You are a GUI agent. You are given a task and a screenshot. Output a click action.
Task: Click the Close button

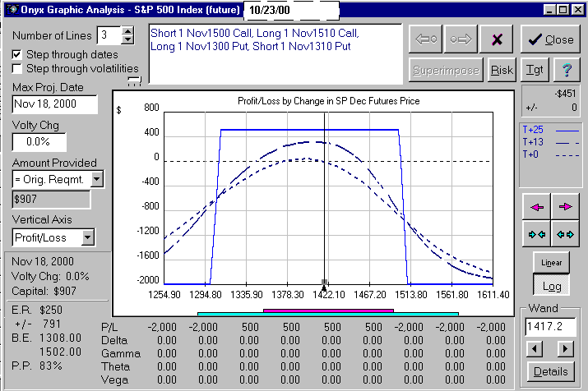(x=550, y=39)
